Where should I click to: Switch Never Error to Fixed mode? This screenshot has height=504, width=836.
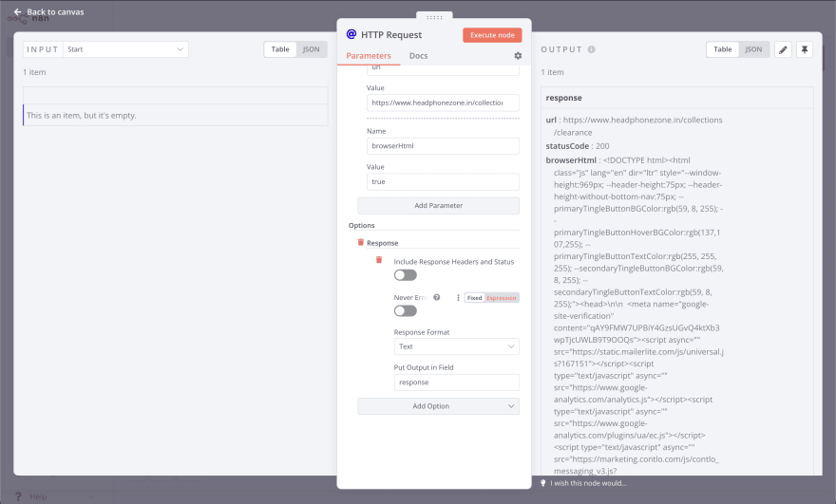474,298
